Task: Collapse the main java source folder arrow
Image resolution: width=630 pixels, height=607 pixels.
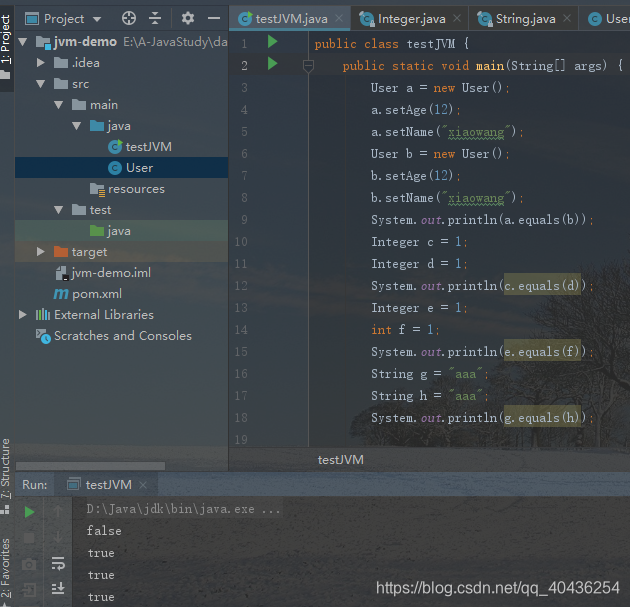Action: [x=77, y=126]
